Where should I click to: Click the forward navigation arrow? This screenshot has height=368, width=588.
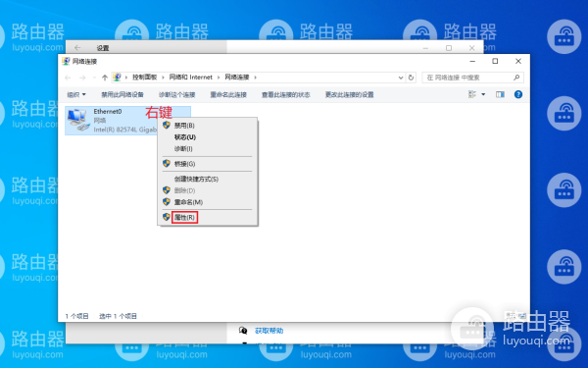82,78
